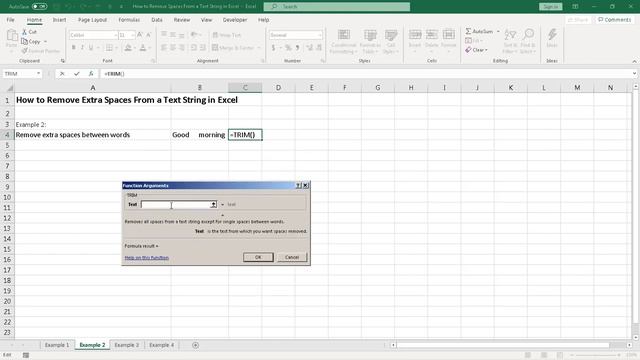
Task: Open the font size dropdown
Action: (133, 36)
